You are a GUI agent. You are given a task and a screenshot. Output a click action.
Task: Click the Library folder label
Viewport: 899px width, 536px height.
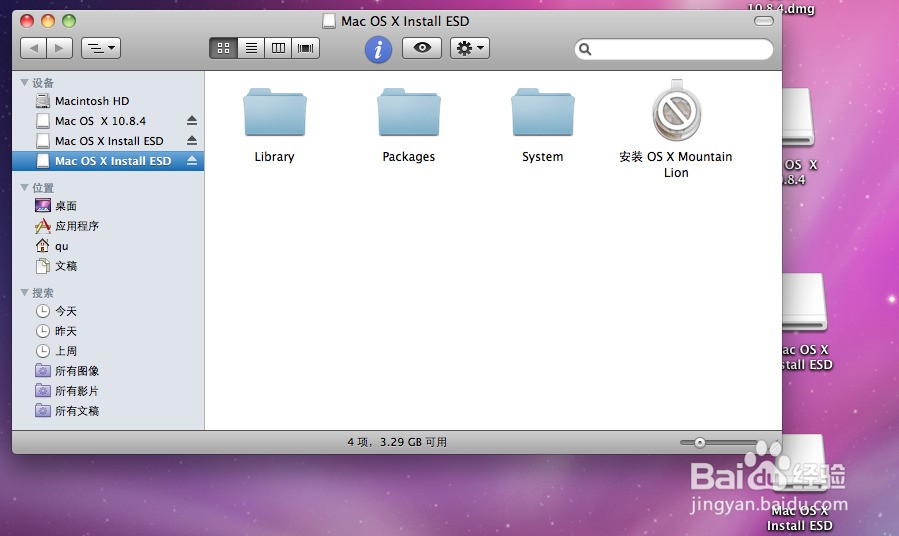pyautogui.click(x=275, y=157)
